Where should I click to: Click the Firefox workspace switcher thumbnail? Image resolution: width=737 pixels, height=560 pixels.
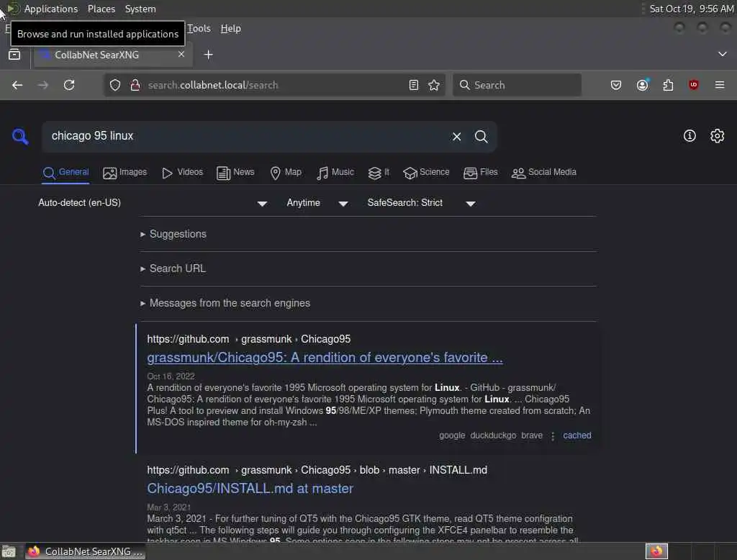pyautogui.click(x=656, y=551)
